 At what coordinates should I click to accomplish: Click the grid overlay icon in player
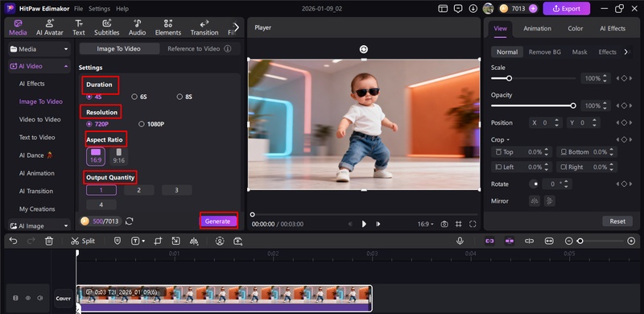458,224
